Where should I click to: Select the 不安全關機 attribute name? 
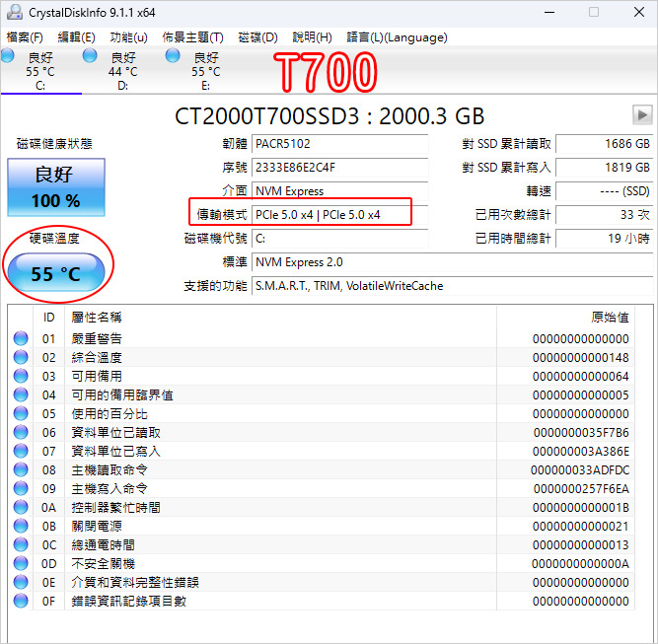tap(104, 563)
